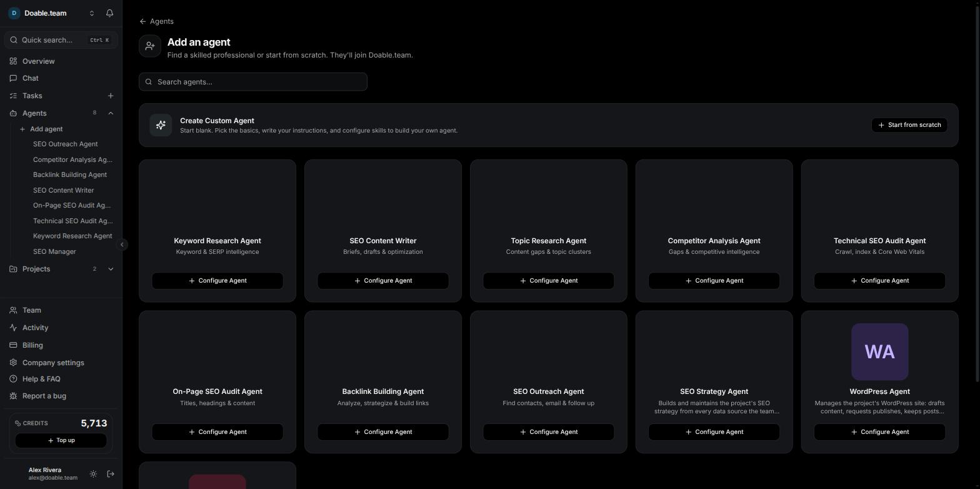Configure the SEO Outreach Agent card

[x=549, y=432]
